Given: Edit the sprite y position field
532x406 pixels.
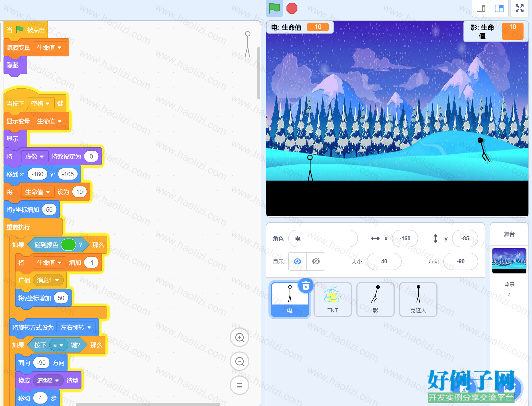Looking at the screenshot, I should click(x=465, y=239).
